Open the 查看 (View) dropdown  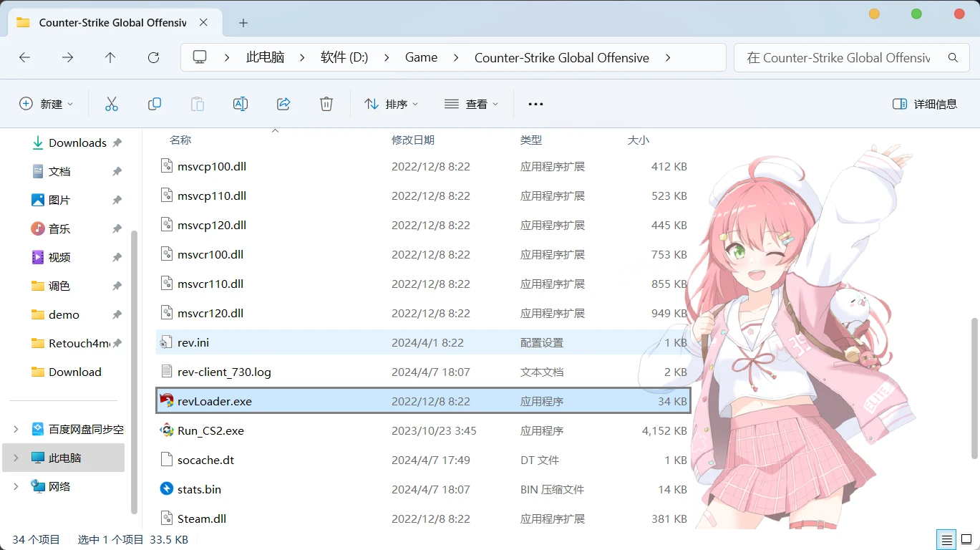(x=471, y=104)
